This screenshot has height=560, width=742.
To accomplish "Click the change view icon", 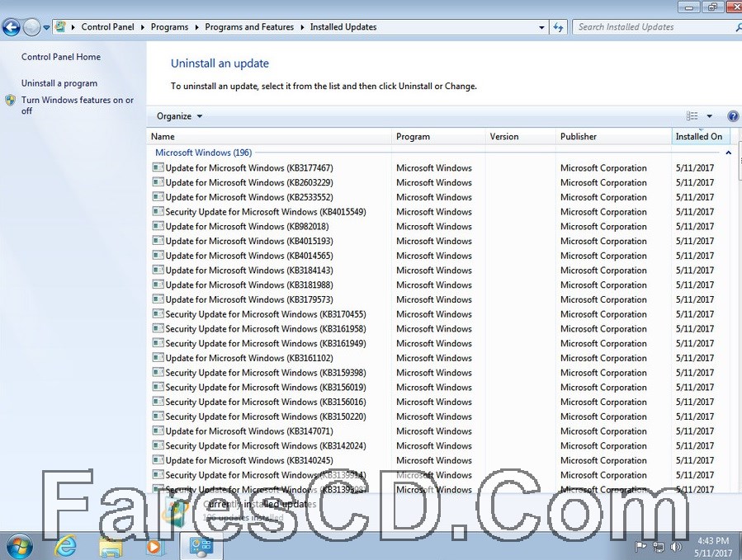I will [x=692, y=116].
